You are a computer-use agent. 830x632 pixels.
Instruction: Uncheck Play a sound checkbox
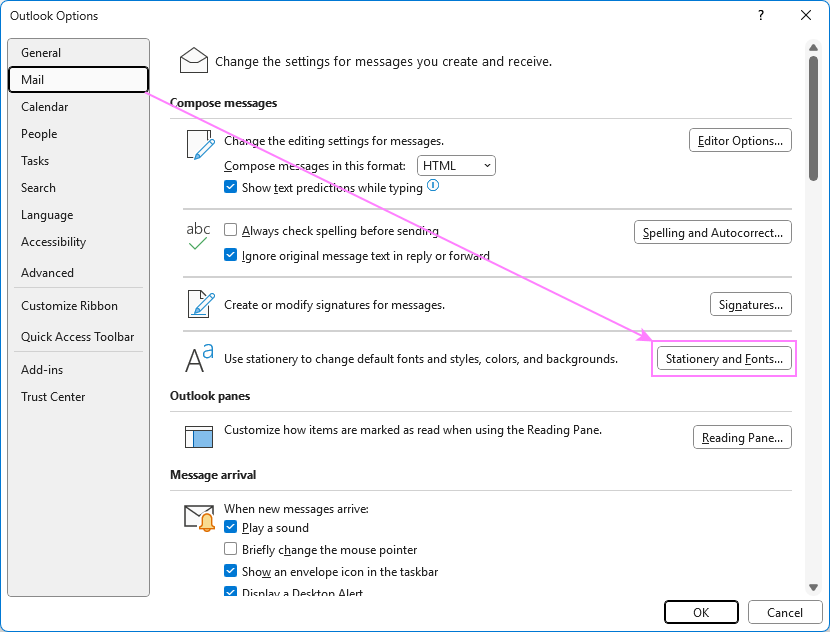(x=230, y=527)
